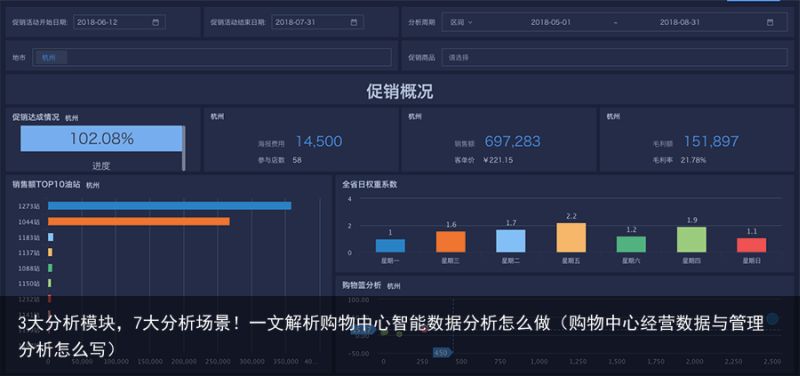Click the green 星期四 1.9 bar

691,240
